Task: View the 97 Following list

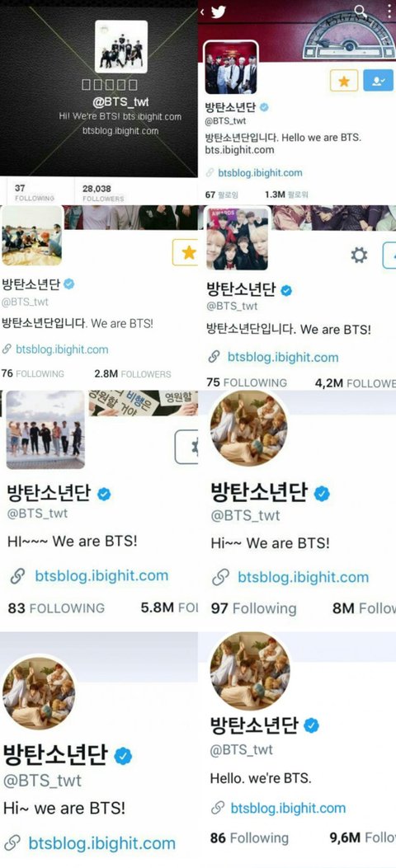Action: 253,608
